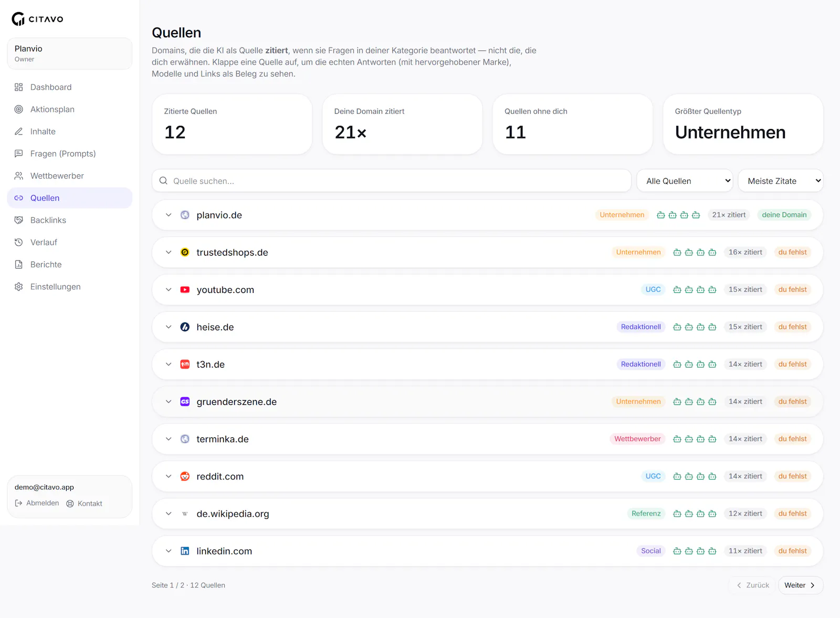Click the Verlauf history clock icon
840x618 pixels.
[19, 243]
